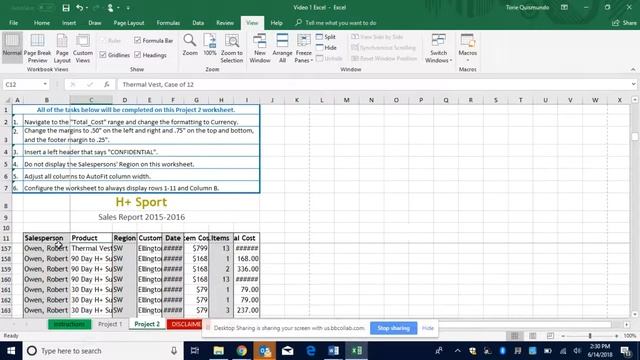Viewport: 640px width, 360px height.
Task: Click the insert function fx icon
Action: tap(107, 84)
